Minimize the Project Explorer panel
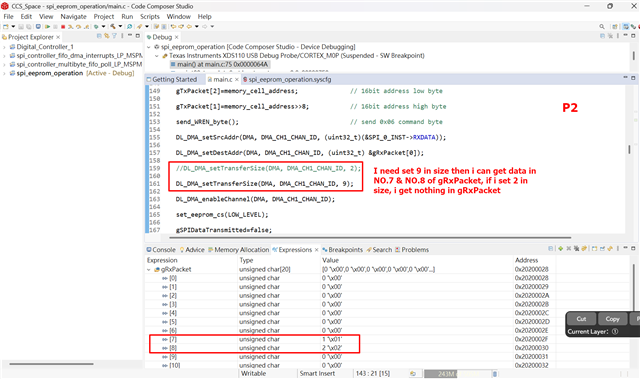 130,35
